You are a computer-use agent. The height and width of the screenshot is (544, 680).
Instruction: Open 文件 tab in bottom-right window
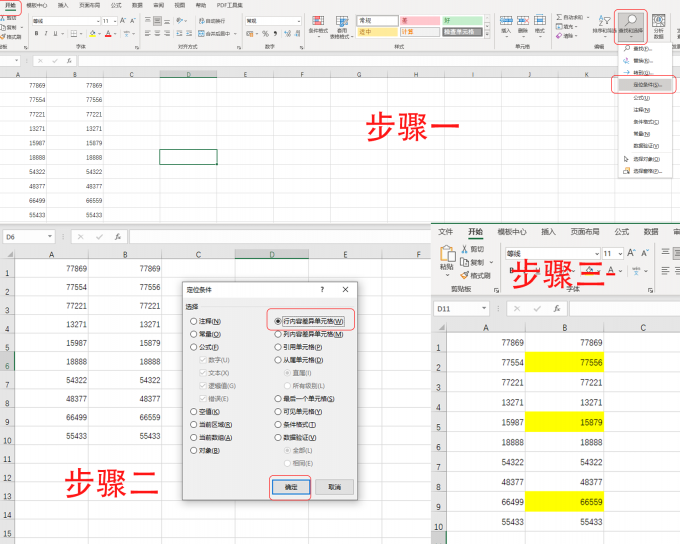pos(445,232)
